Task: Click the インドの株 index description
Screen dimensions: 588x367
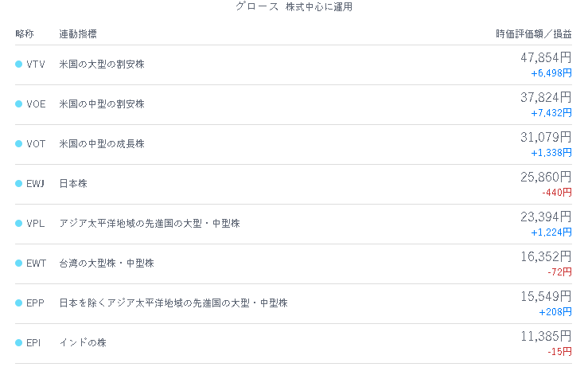Action: (83, 342)
